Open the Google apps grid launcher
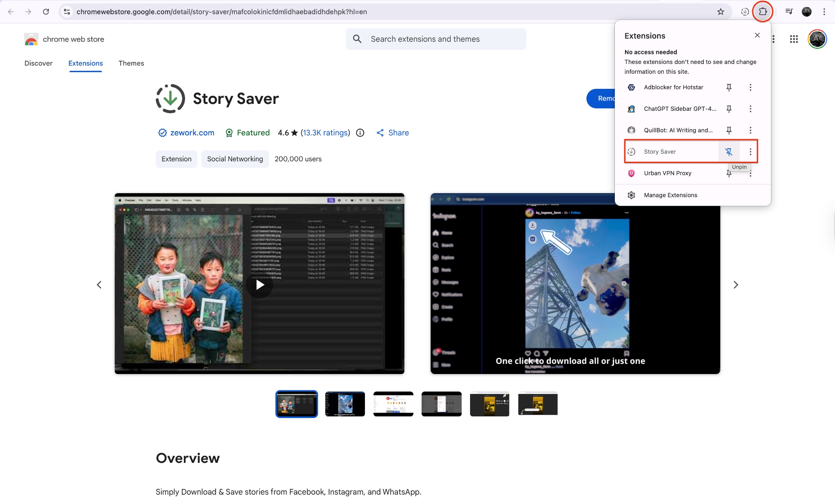The height and width of the screenshot is (504, 835). tap(794, 39)
